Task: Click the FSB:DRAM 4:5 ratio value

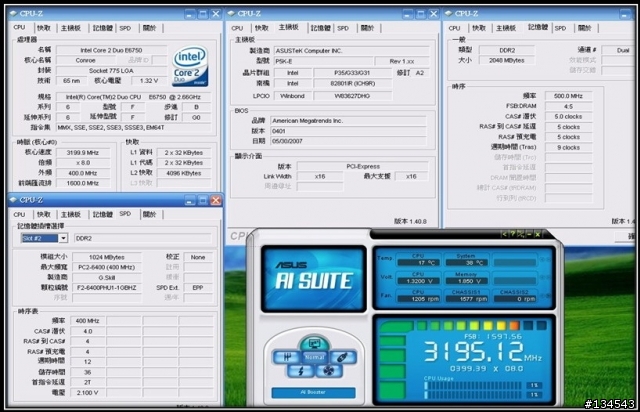Action: (568, 106)
